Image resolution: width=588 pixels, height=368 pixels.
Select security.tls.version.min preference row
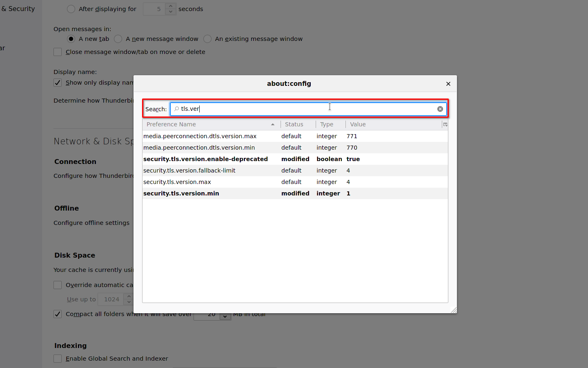(x=181, y=193)
